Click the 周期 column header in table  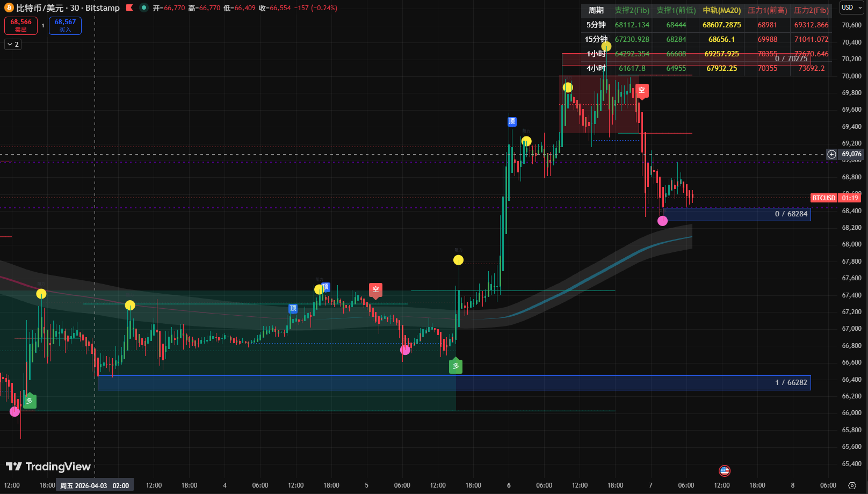[x=596, y=10]
